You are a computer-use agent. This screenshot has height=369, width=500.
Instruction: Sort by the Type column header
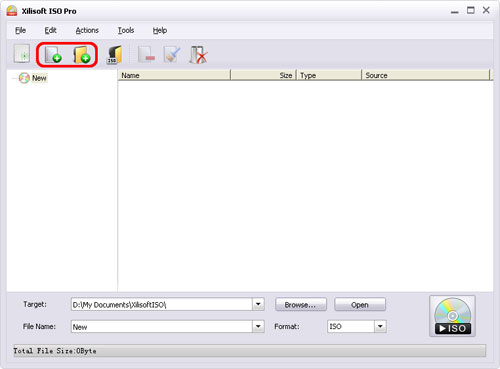click(329, 75)
